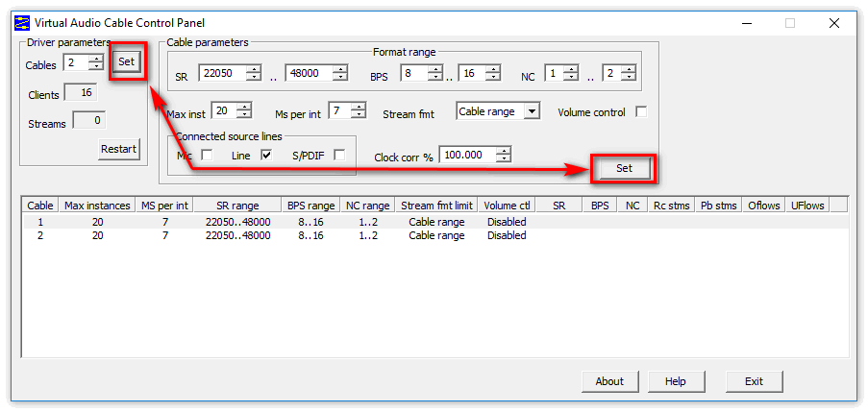
Task: Click the Cables number input field
Action: pyautogui.click(x=76, y=61)
